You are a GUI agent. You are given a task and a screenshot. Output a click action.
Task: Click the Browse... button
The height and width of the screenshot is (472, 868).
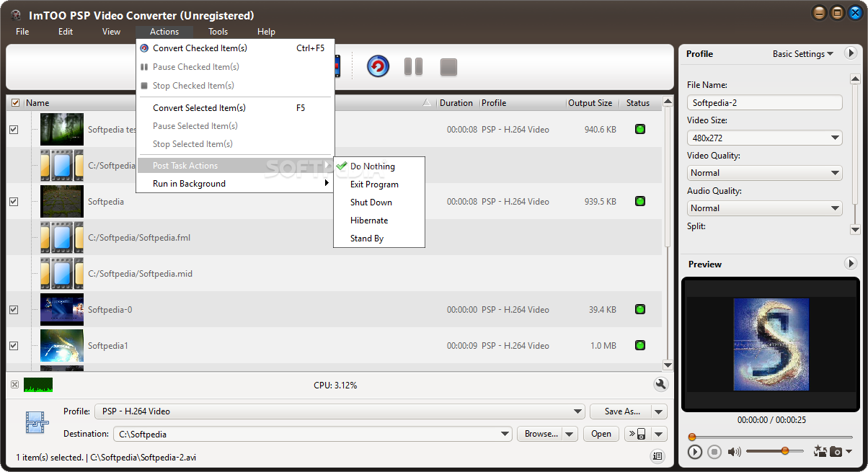click(x=540, y=434)
